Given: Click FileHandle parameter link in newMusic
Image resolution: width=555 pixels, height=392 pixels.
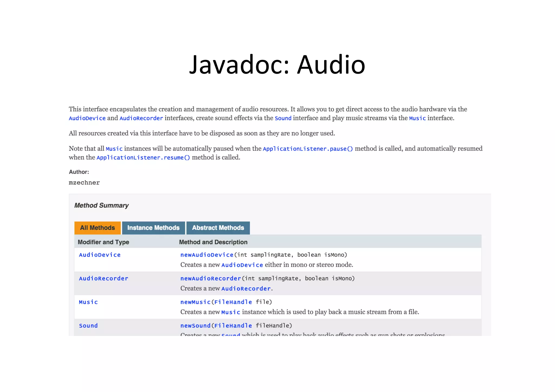Looking at the screenshot, I should 233,302.
